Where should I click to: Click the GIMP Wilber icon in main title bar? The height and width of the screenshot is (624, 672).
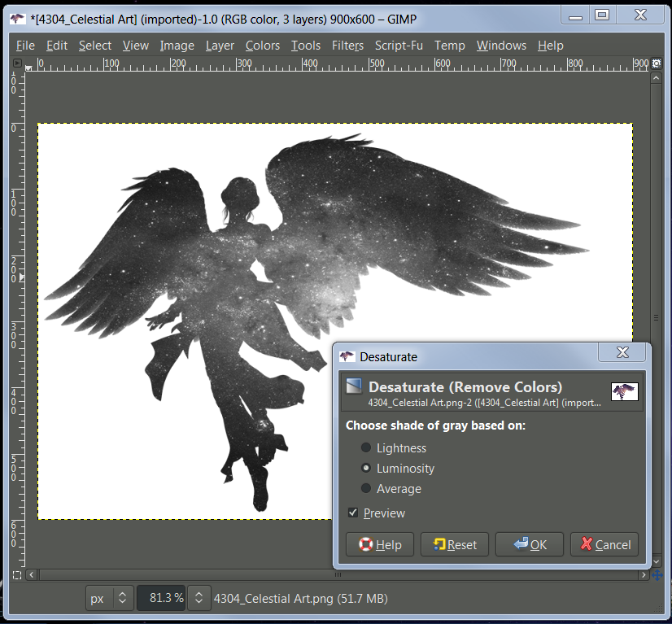click(x=17, y=19)
